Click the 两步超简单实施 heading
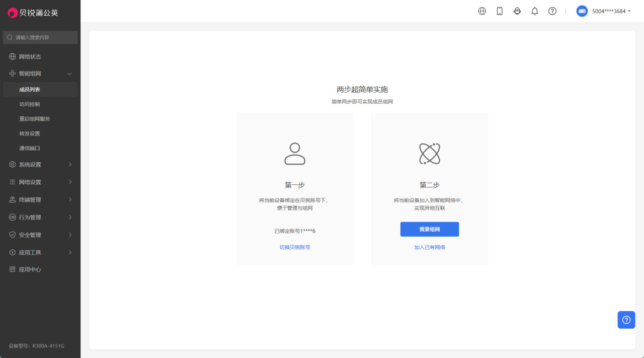This screenshot has width=644, height=358. pyautogui.click(x=362, y=90)
